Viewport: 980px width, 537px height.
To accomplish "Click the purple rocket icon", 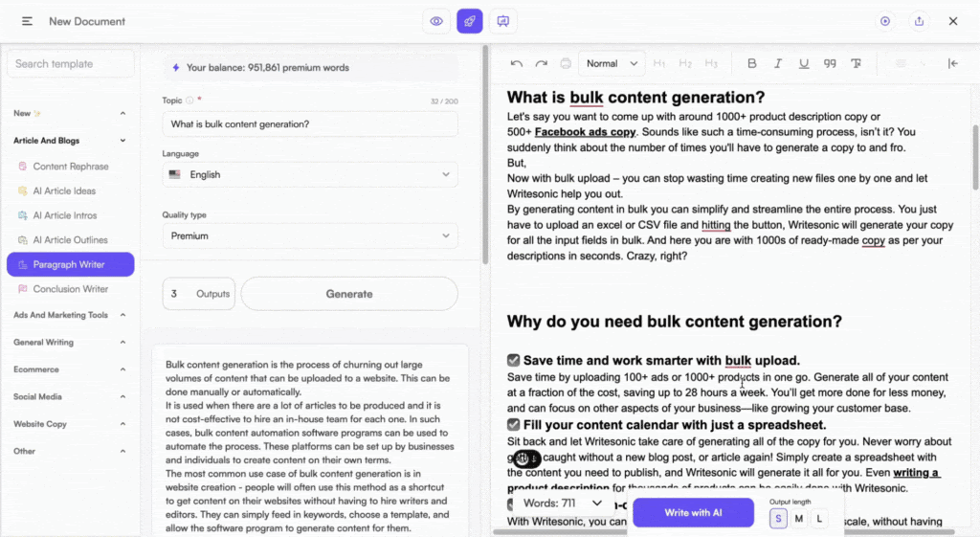I will 469,21.
